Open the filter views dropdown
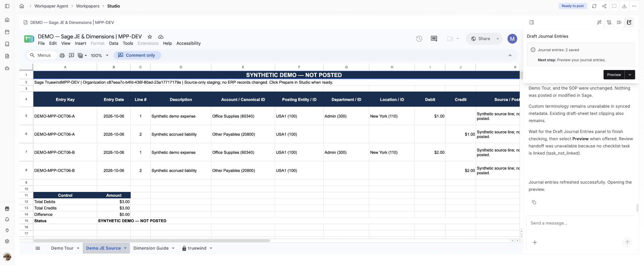Image resolution: width=644 pixels, height=265 pixels. [82, 55]
